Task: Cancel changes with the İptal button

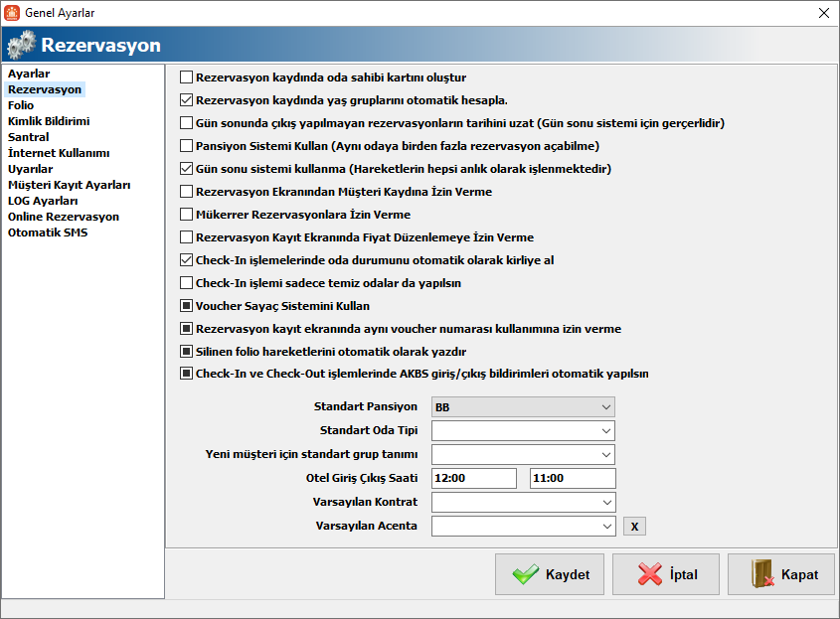Action: (666, 574)
